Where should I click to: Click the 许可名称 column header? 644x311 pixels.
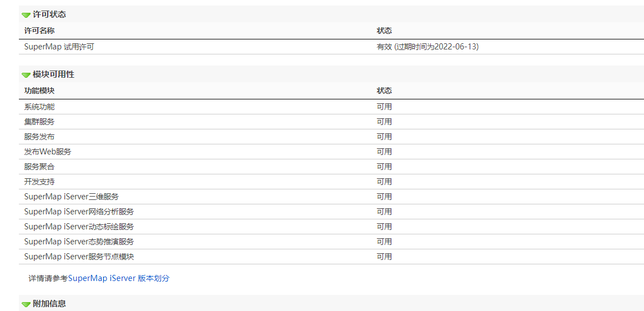tap(39, 31)
